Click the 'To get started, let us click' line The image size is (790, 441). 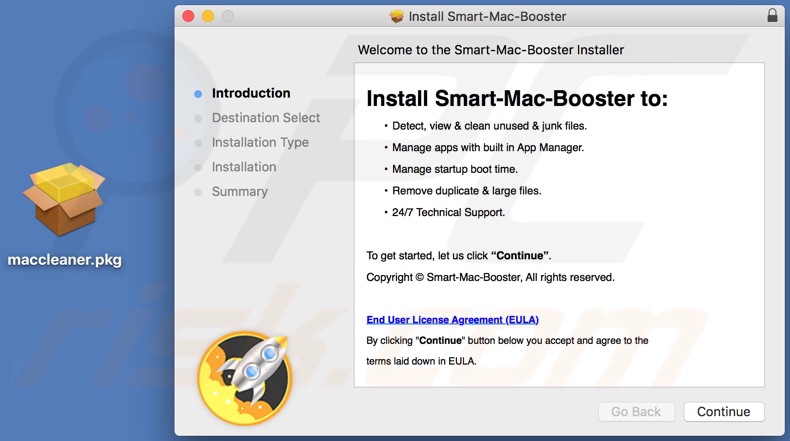point(458,256)
